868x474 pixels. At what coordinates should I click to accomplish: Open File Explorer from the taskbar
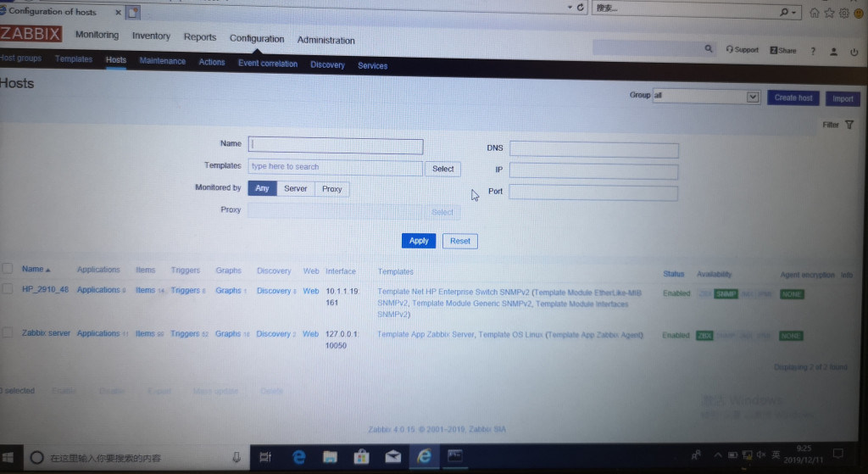(x=330, y=457)
